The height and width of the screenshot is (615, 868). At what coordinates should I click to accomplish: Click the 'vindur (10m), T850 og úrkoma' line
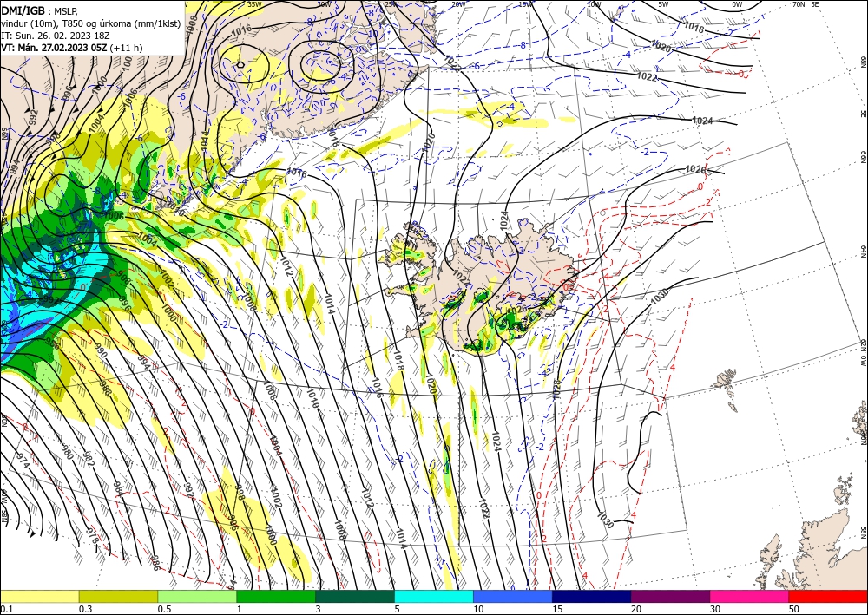point(91,23)
